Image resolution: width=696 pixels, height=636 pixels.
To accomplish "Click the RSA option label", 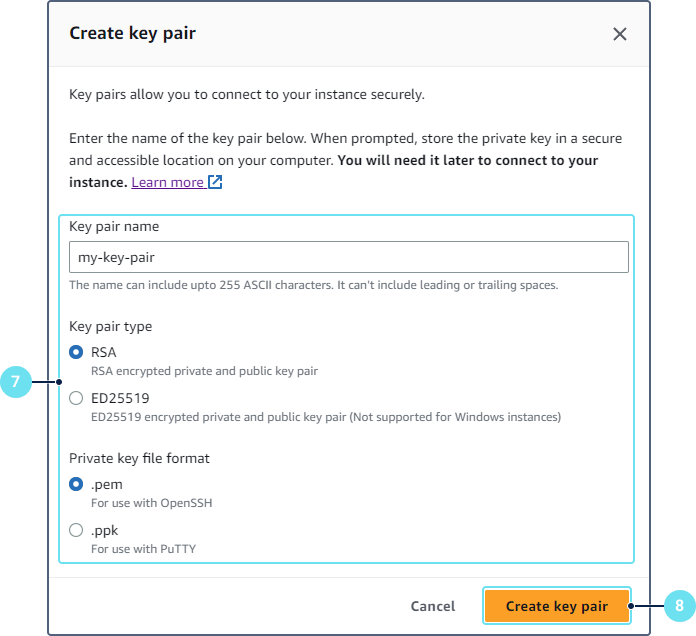I will [104, 352].
